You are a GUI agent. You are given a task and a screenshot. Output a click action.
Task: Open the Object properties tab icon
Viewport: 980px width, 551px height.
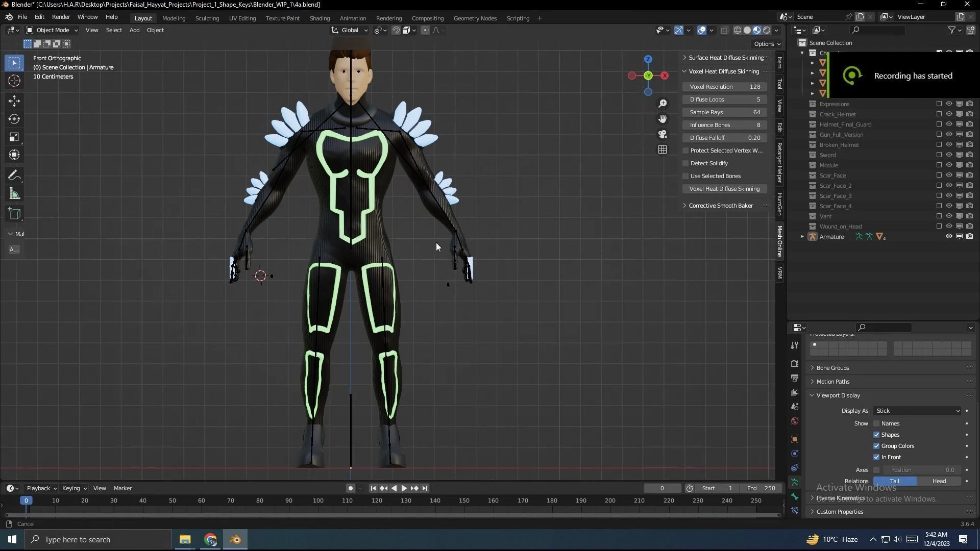(x=795, y=439)
